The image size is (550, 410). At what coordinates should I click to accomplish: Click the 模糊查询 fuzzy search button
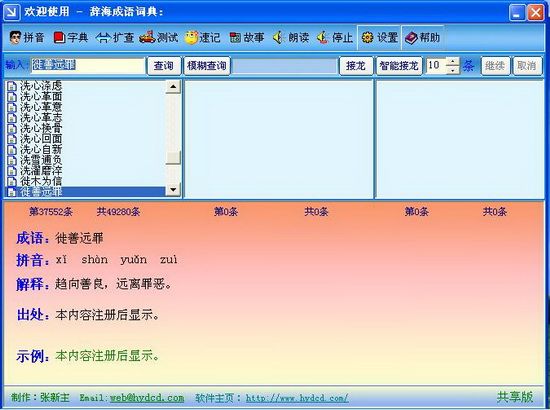tap(207, 66)
